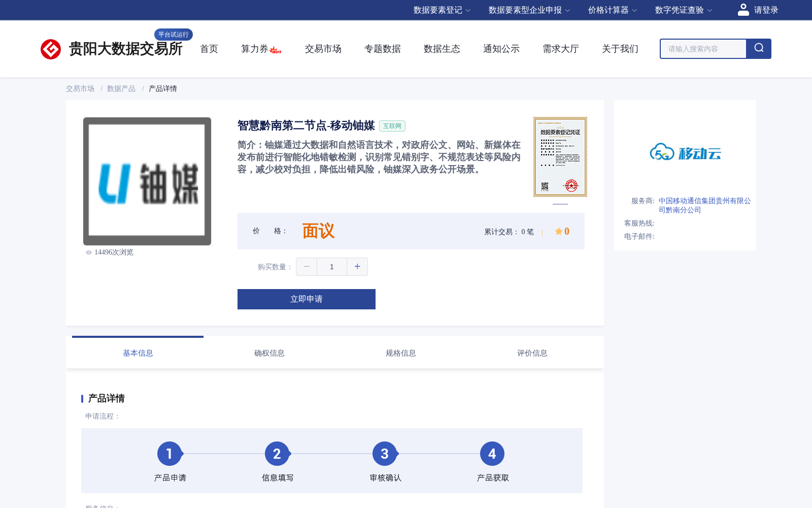812x508 pixels.
Task: Click step 4 产品获取 circle
Action: pyautogui.click(x=492, y=454)
